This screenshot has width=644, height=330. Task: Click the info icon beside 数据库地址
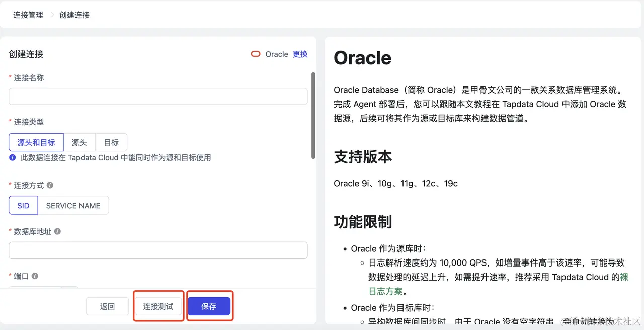click(x=57, y=231)
